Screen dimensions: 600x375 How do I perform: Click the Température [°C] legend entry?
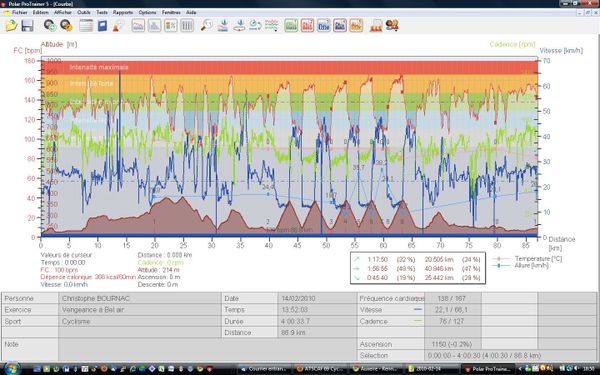[527, 259]
